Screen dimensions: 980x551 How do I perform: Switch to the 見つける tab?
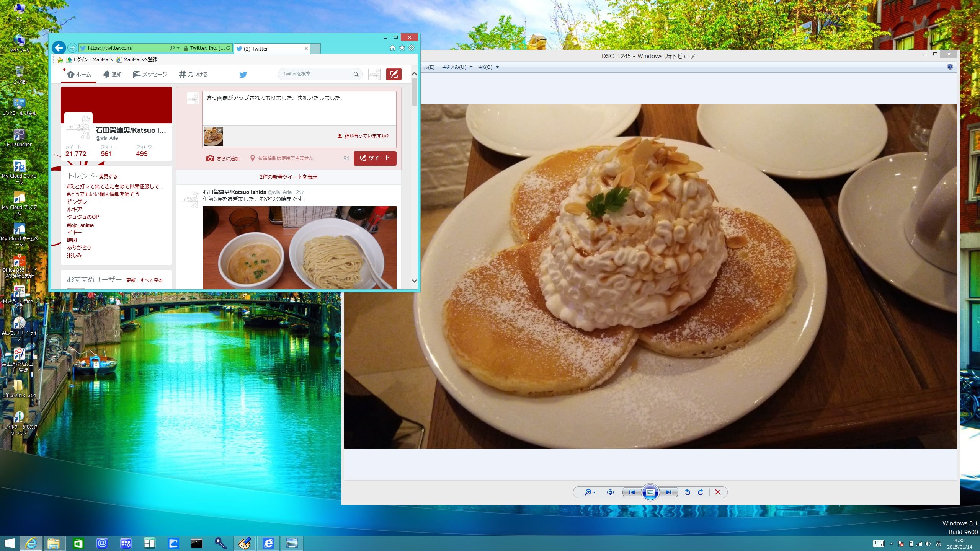(x=193, y=74)
